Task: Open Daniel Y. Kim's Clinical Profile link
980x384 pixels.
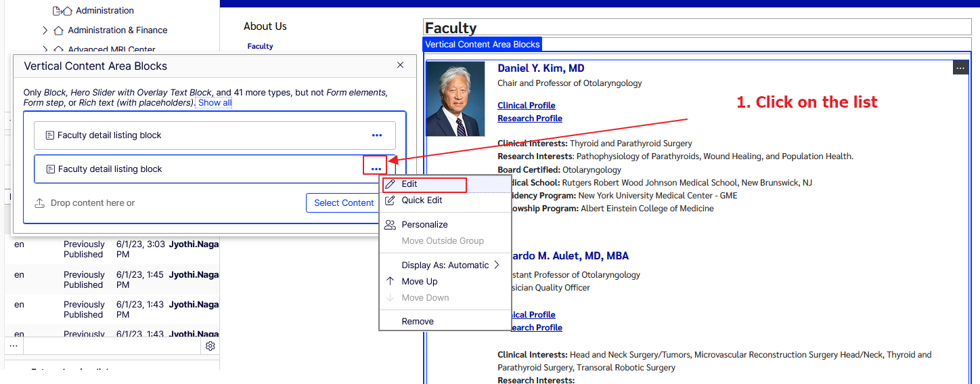Action: tap(526, 105)
